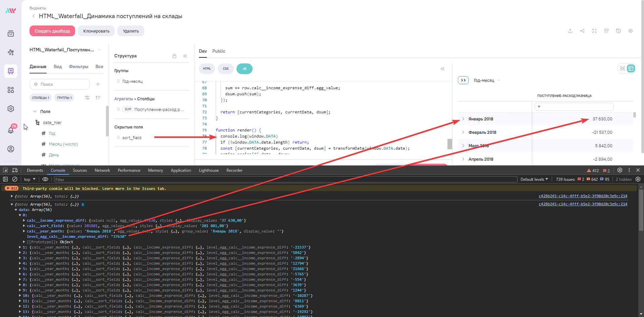Open the rocket icon in left sidebar
Viewport: 644px width, 317px height.
coord(11,52)
